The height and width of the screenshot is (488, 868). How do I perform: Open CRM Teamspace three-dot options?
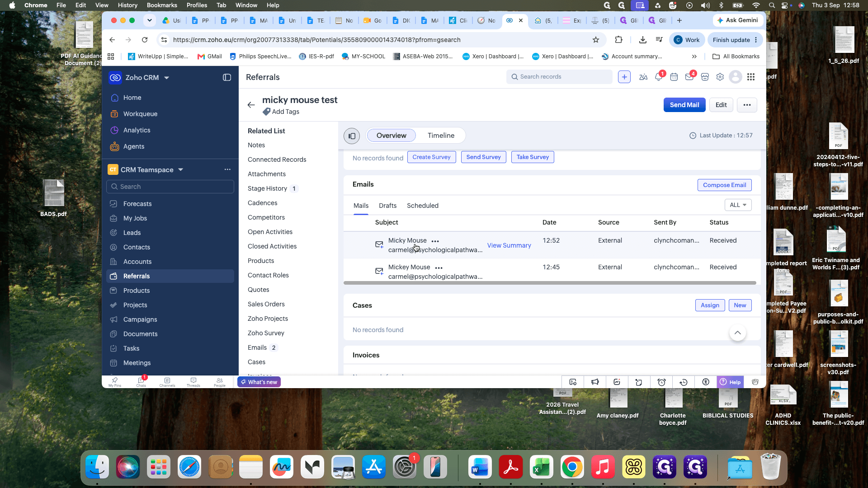point(227,170)
